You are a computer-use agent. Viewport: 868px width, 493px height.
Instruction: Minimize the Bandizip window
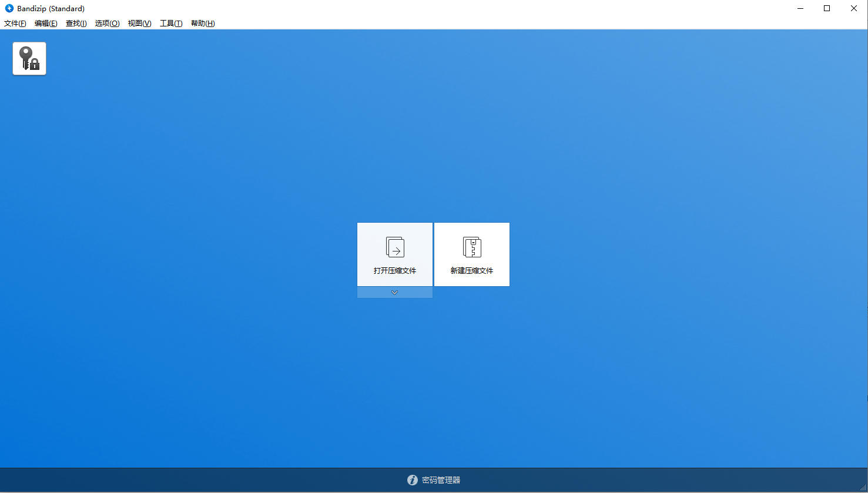click(800, 8)
